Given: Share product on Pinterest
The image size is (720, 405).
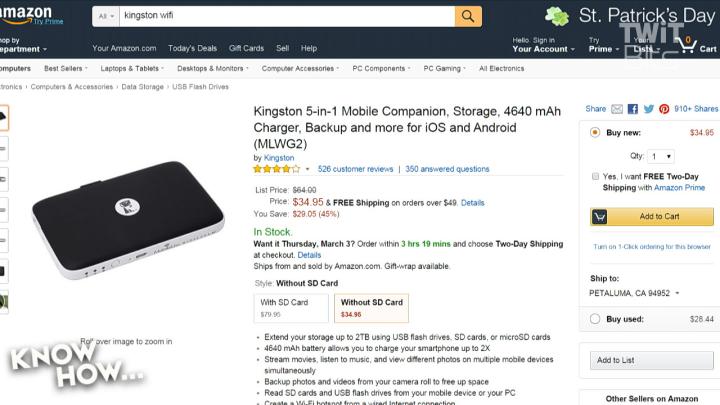Looking at the screenshot, I should [x=663, y=109].
